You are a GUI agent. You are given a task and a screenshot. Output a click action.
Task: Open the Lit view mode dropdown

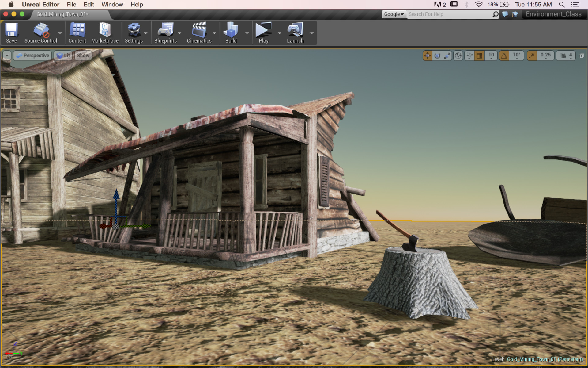click(x=63, y=56)
